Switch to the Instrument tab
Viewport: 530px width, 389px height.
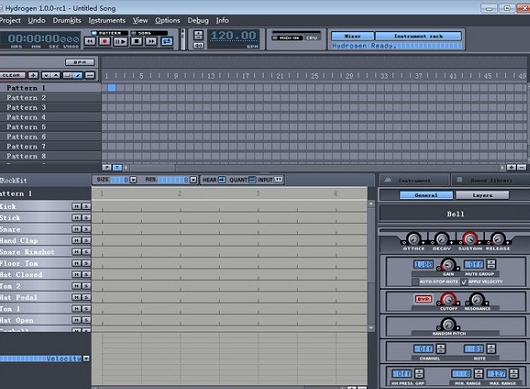coord(414,180)
